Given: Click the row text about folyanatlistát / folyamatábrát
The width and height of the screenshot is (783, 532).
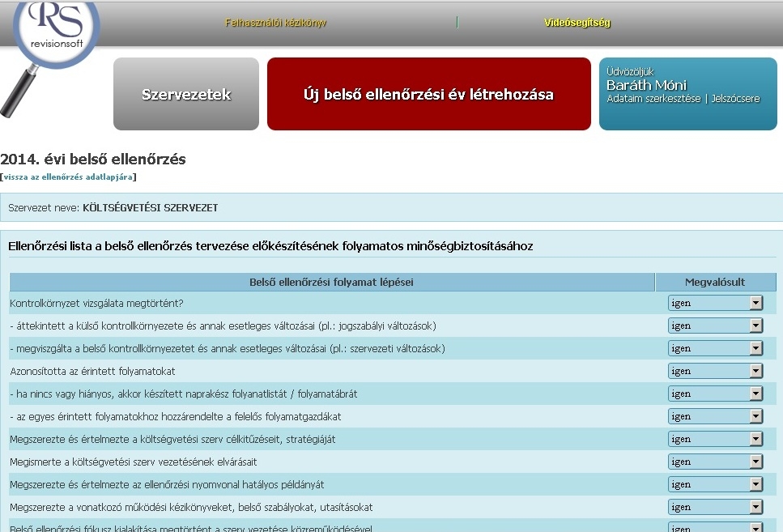Looking at the screenshot, I should [184, 394].
